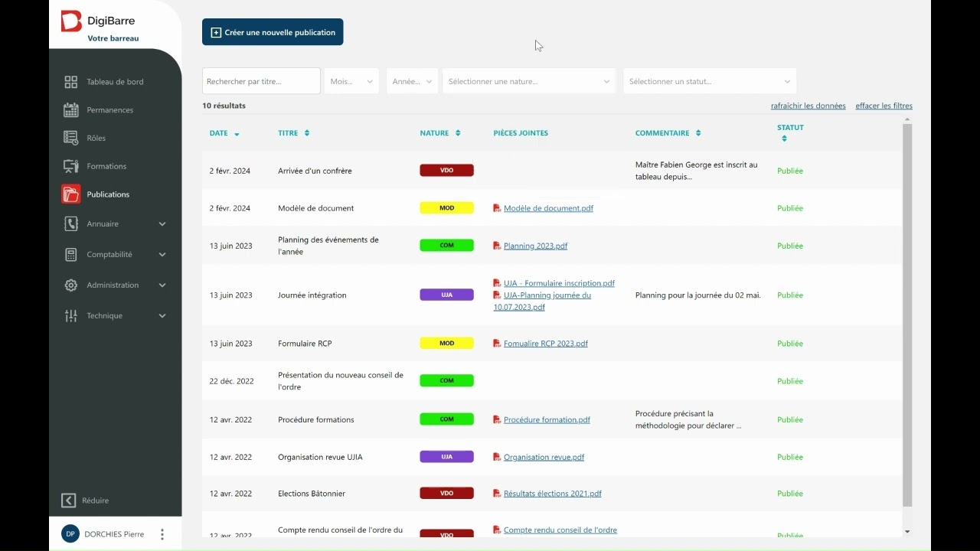Image resolution: width=980 pixels, height=551 pixels.
Task: Open the Année filter dropdown
Action: [412, 81]
